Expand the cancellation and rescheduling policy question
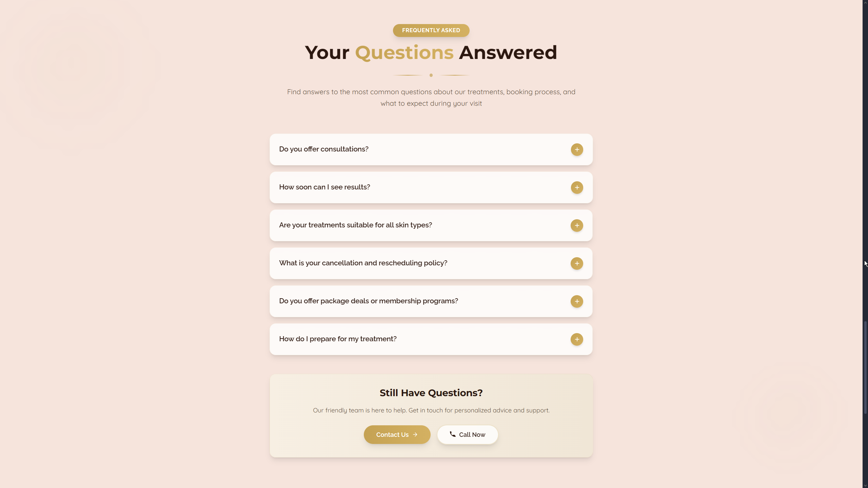This screenshot has width=868, height=488. [363, 263]
